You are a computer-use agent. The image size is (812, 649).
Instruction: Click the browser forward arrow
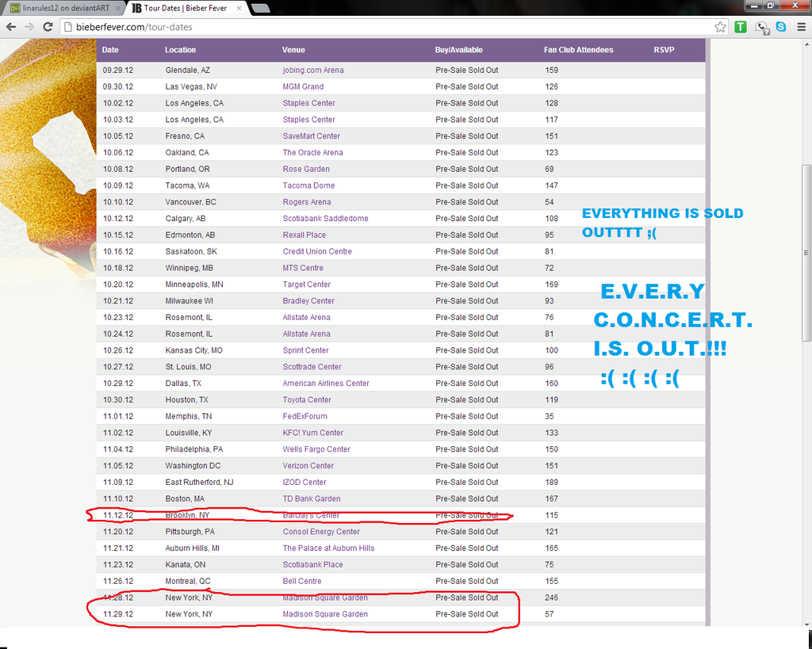[29, 27]
